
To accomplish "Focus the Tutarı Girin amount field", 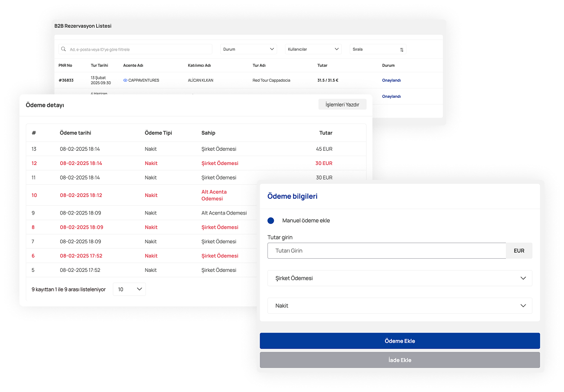I will tap(387, 250).
